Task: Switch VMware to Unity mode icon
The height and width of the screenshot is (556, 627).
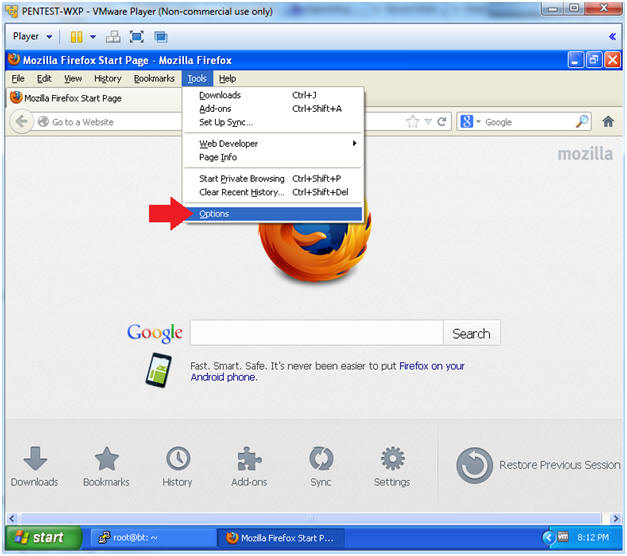Action: coord(161,37)
